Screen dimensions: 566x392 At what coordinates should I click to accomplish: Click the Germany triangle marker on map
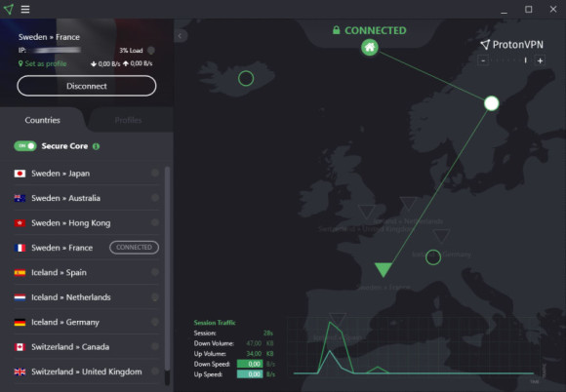(441, 235)
